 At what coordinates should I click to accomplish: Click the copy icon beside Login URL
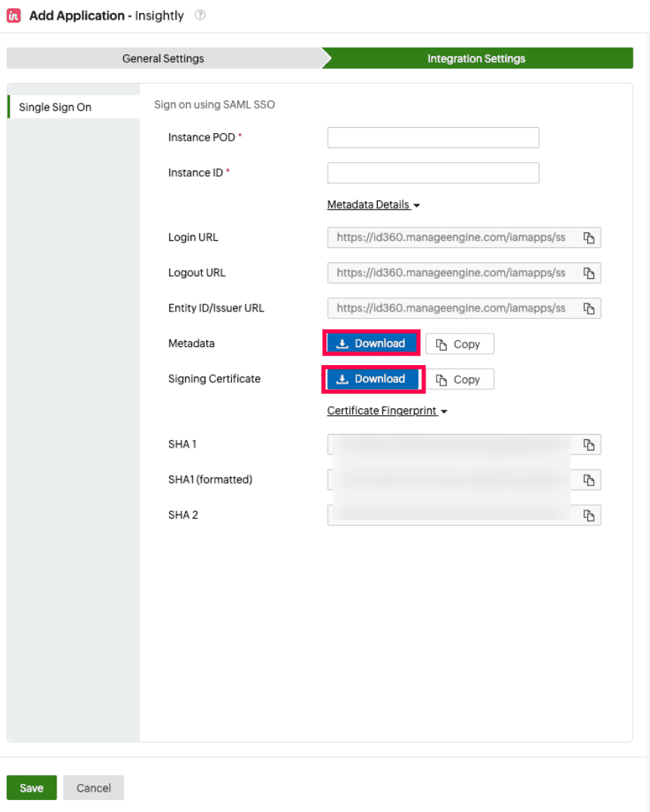(589, 237)
